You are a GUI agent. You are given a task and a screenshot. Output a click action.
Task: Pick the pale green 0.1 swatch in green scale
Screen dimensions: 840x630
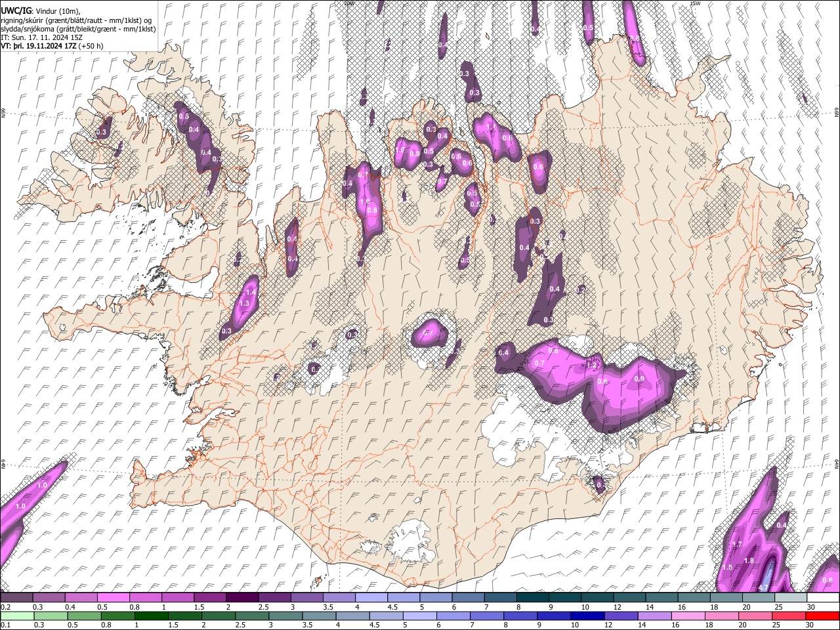coord(16,616)
